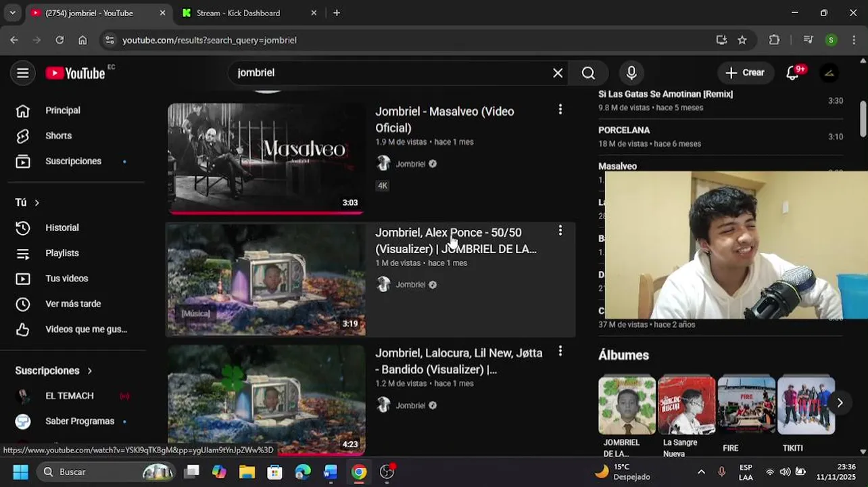Click the Crear button
Image resolution: width=868 pixels, height=487 pixels.
pyautogui.click(x=745, y=73)
